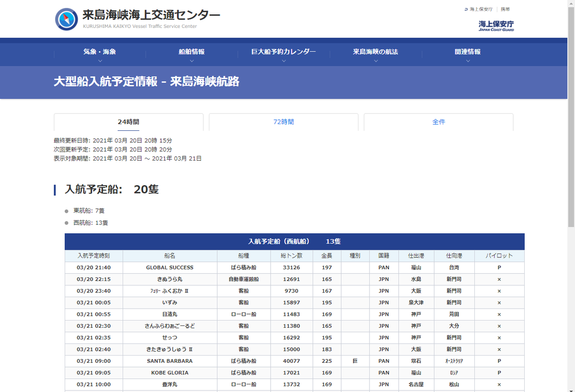Expand the chevron under 気象・海象
Screen dimensions: 575x392
coord(100,61)
